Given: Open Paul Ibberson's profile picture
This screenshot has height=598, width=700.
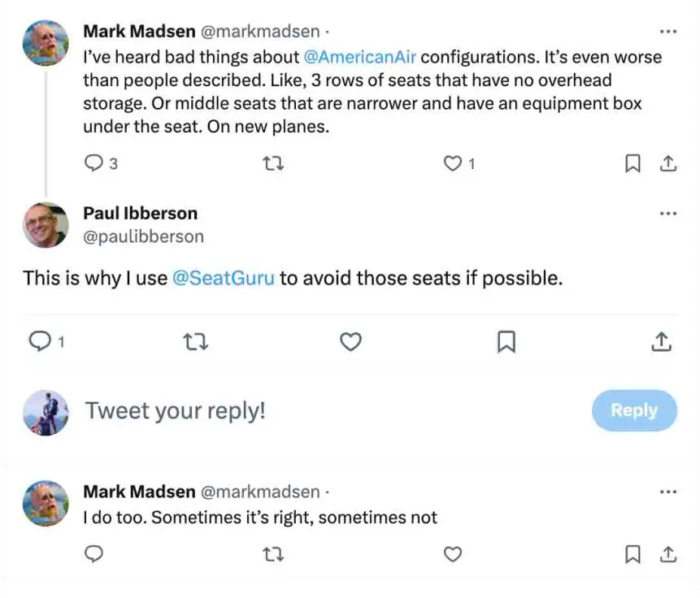Looking at the screenshot, I should 45,224.
